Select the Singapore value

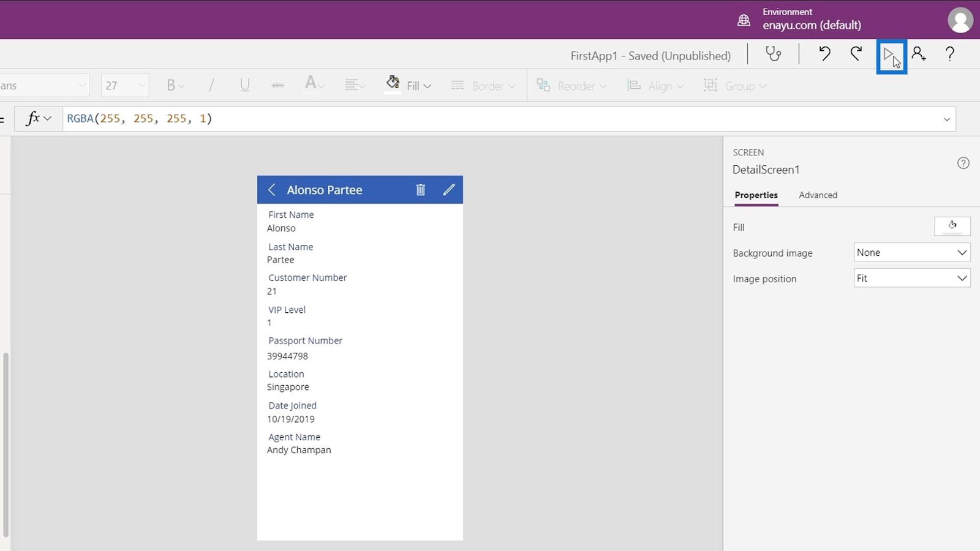[288, 387]
